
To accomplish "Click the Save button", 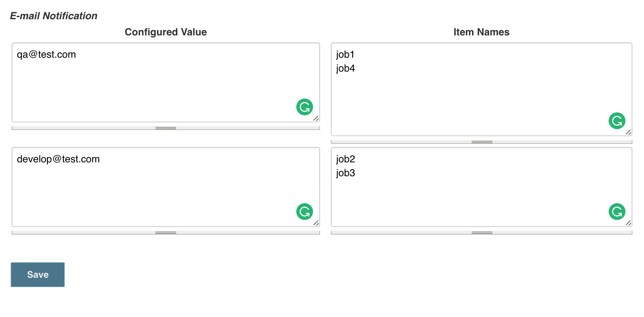I will pyautogui.click(x=38, y=275).
